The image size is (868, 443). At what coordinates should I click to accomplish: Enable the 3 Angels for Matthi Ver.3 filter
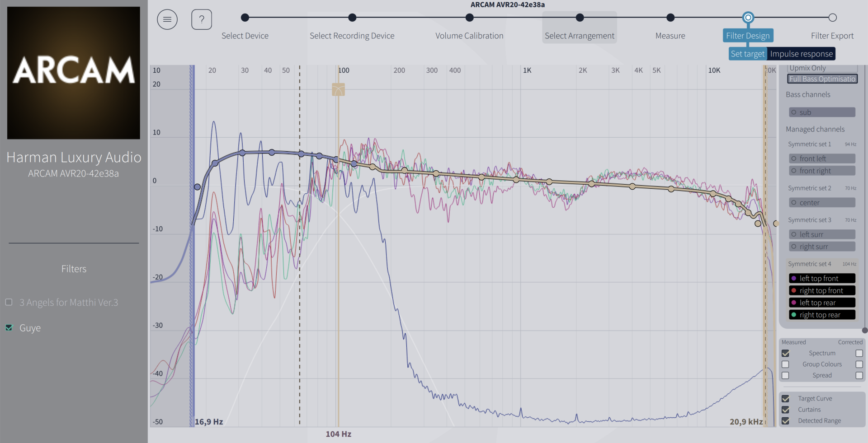click(9, 302)
